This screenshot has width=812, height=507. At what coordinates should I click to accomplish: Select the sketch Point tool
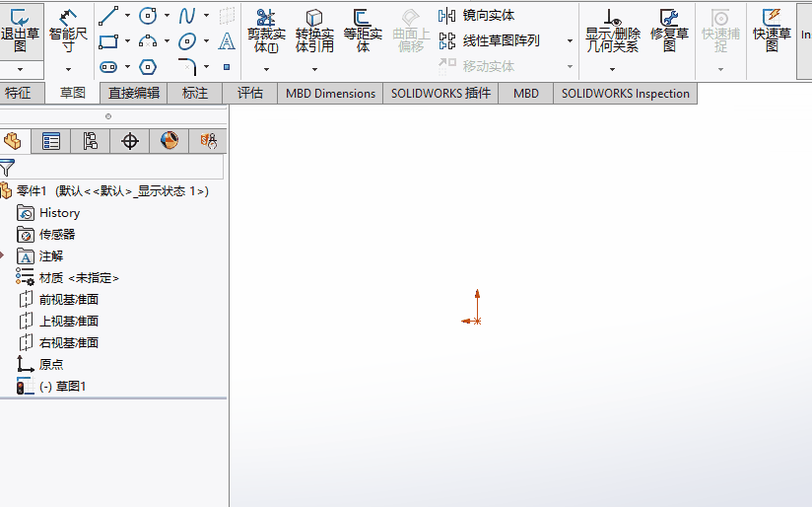[227, 67]
